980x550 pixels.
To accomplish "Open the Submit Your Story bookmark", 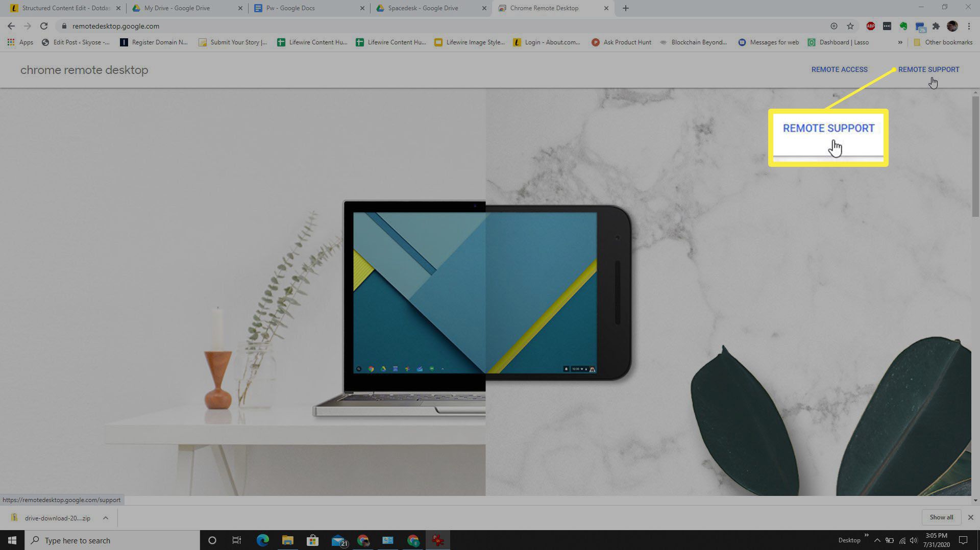I will (233, 42).
